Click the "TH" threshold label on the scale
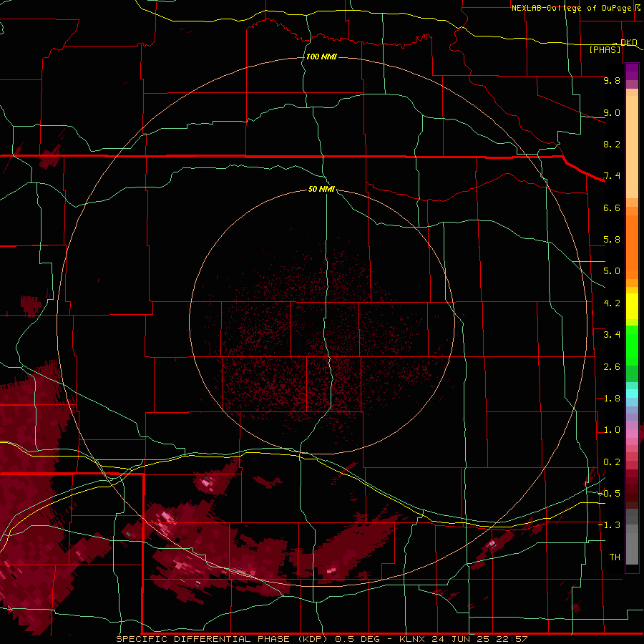 (615, 557)
